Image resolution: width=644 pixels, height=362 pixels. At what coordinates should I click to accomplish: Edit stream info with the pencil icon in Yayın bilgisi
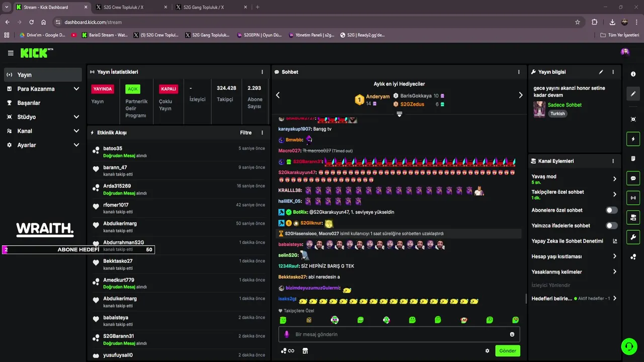click(x=601, y=72)
